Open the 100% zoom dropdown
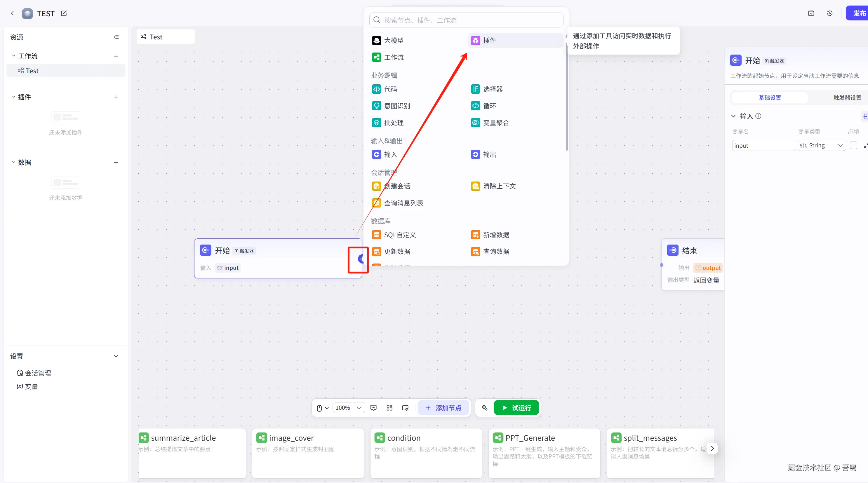The image size is (868, 483). click(x=348, y=408)
